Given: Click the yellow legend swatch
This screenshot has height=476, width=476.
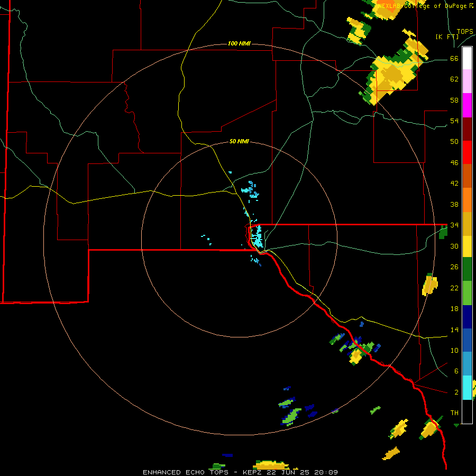Looking at the screenshot, I should (x=467, y=246).
